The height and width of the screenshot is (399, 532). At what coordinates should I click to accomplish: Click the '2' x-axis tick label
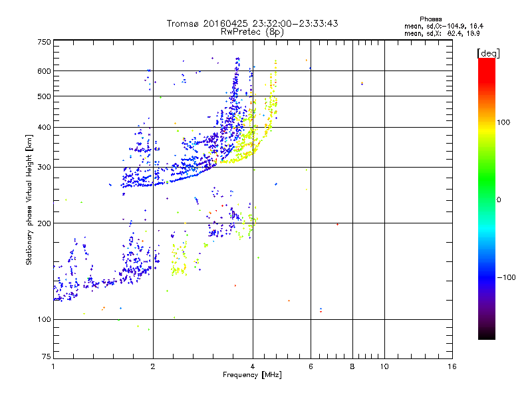[x=153, y=366]
